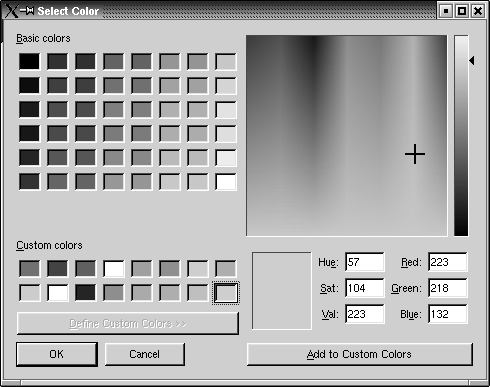Image resolution: width=490 pixels, height=387 pixels.
Task: Select the white swatch in Basic colors
Action: [226, 182]
